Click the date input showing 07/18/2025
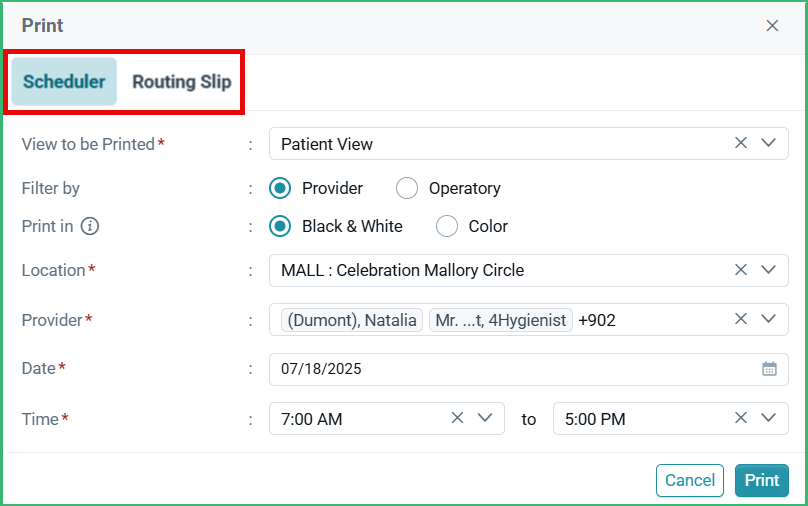This screenshot has height=506, width=808. click(529, 369)
